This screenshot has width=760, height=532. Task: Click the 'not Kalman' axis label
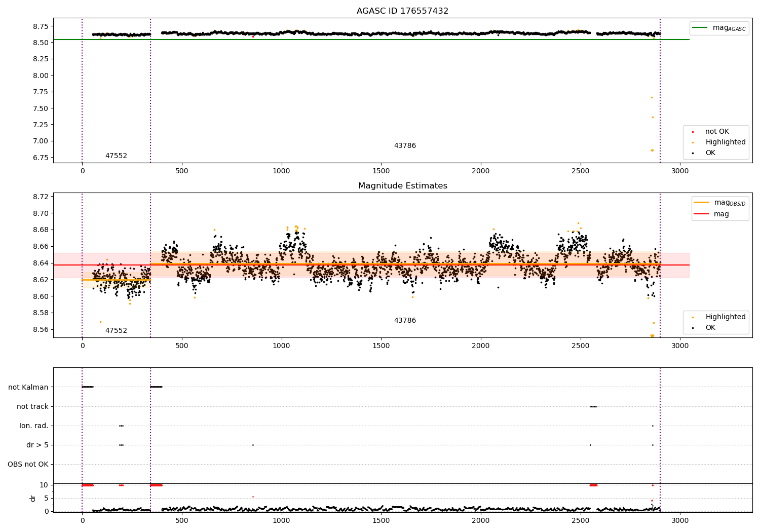coord(28,387)
